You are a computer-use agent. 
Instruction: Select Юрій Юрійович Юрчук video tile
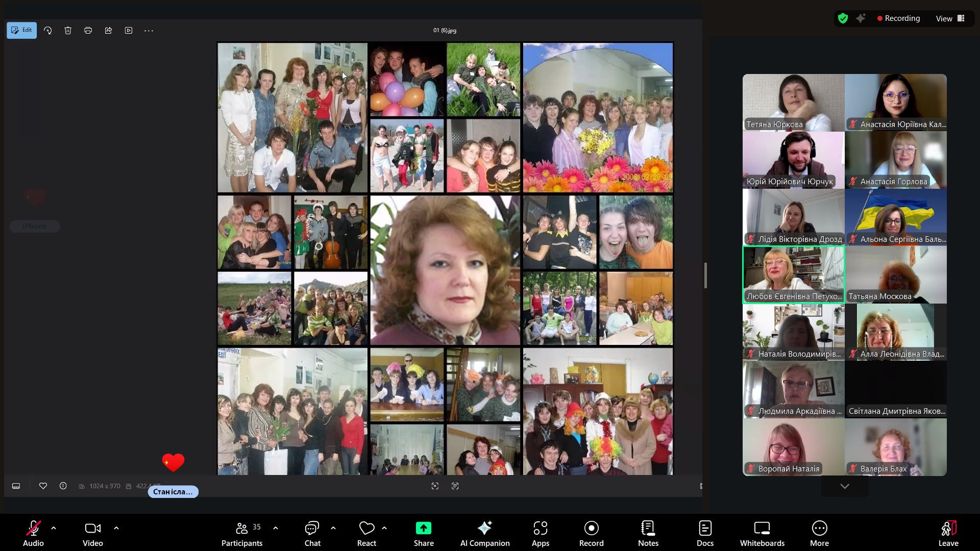pos(793,160)
